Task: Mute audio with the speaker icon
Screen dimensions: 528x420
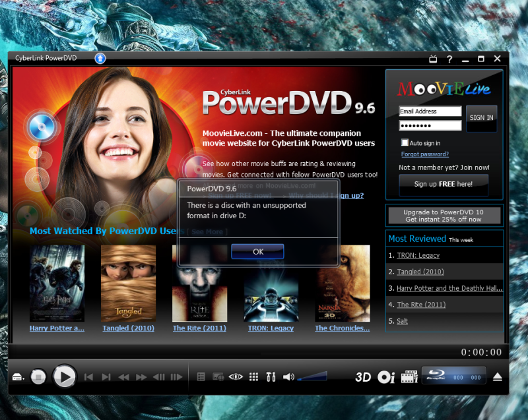Action: tap(288, 377)
